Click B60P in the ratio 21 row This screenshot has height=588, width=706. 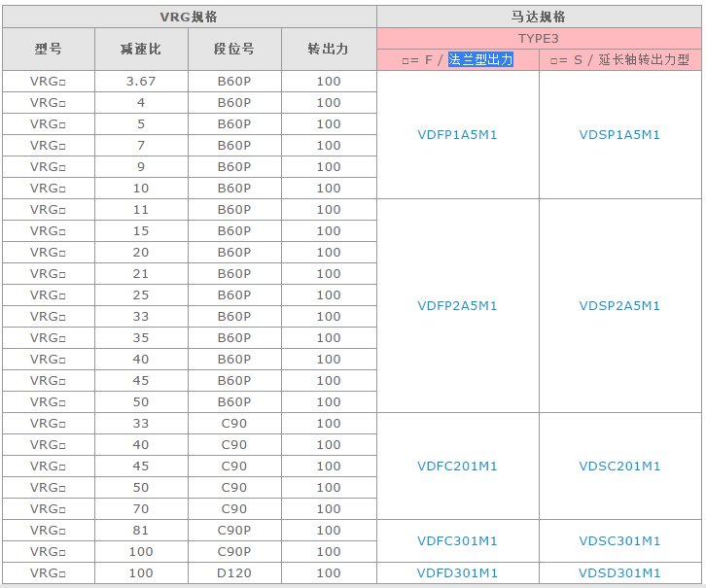click(x=234, y=273)
